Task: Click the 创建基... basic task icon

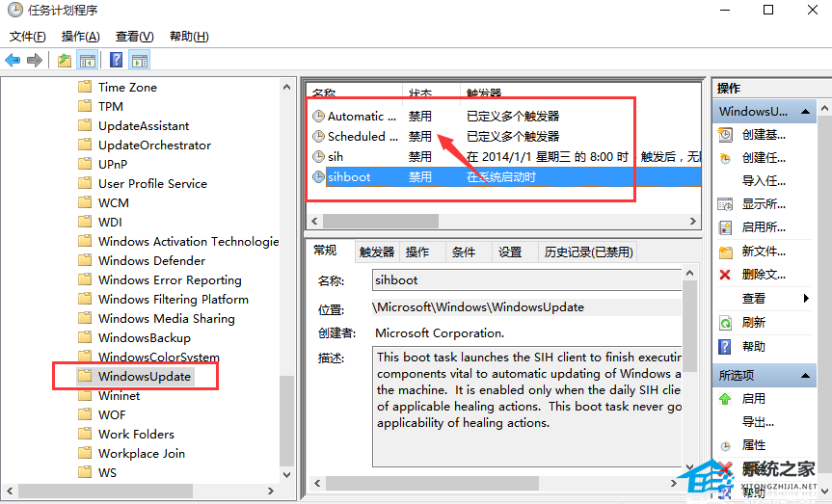Action: [x=725, y=135]
